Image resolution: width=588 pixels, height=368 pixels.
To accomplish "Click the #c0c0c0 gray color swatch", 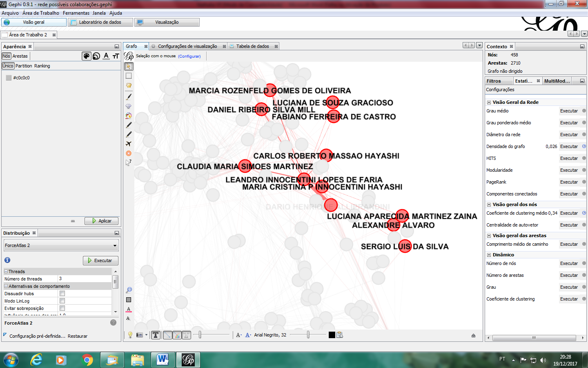I will pos(9,78).
